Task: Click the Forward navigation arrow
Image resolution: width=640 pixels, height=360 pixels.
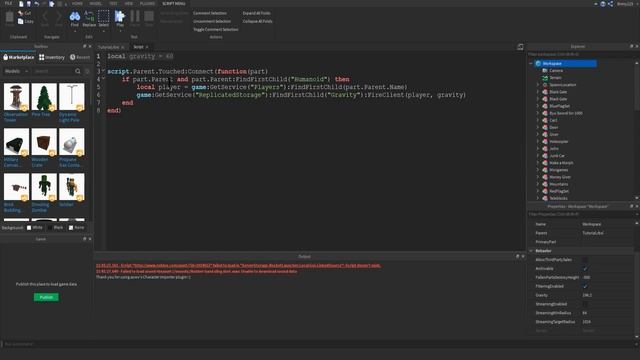Action: tap(59, 16)
